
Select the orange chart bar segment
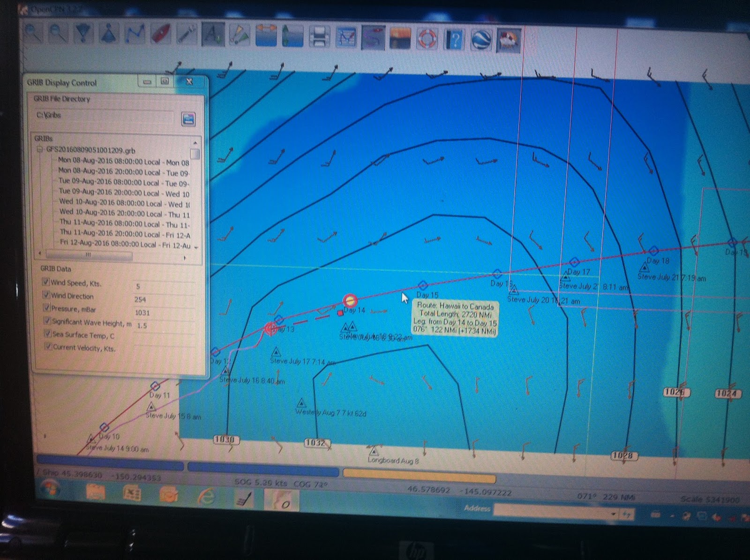point(419,477)
